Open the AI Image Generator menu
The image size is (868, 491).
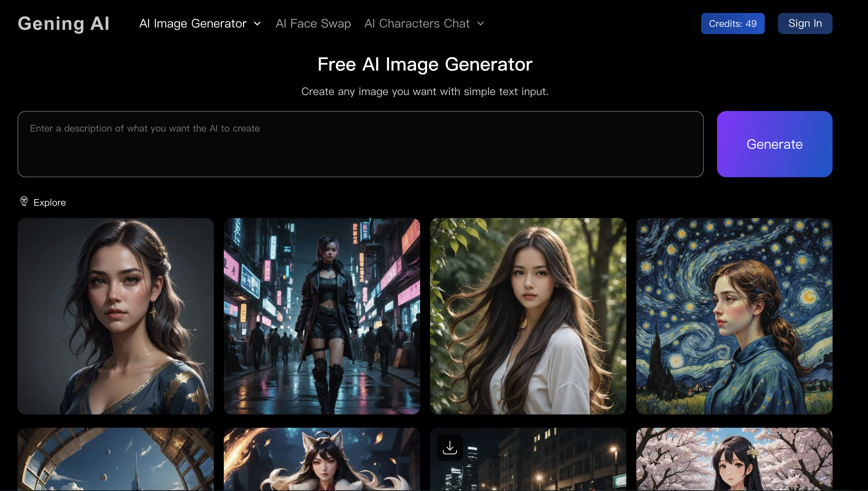(193, 24)
